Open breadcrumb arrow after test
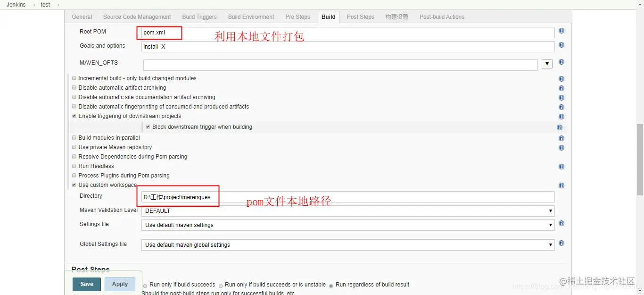The height and width of the screenshot is (295, 644). (58, 5)
